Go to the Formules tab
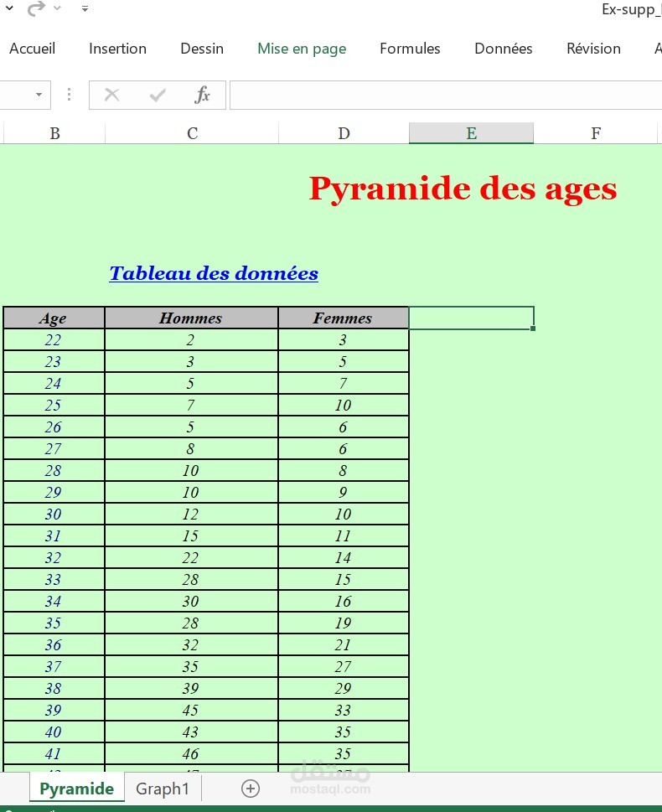The height and width of the screenshot is (812, 662). point(410,49)
